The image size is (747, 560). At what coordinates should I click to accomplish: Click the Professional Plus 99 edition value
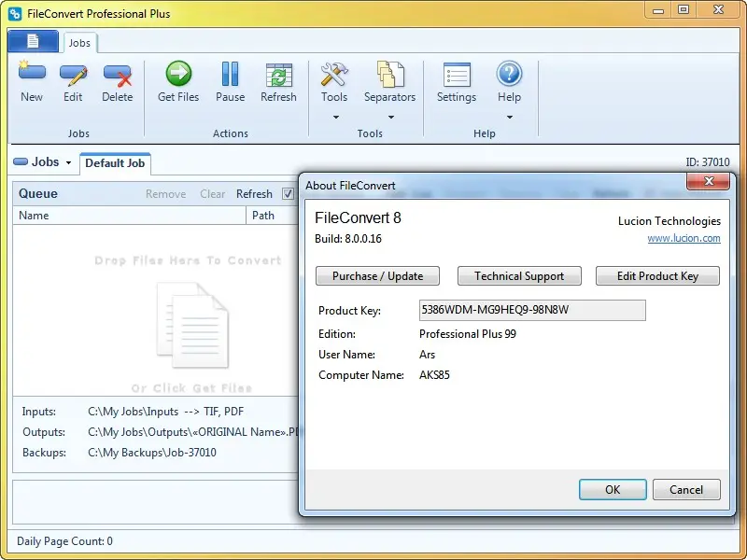point(468,334)
